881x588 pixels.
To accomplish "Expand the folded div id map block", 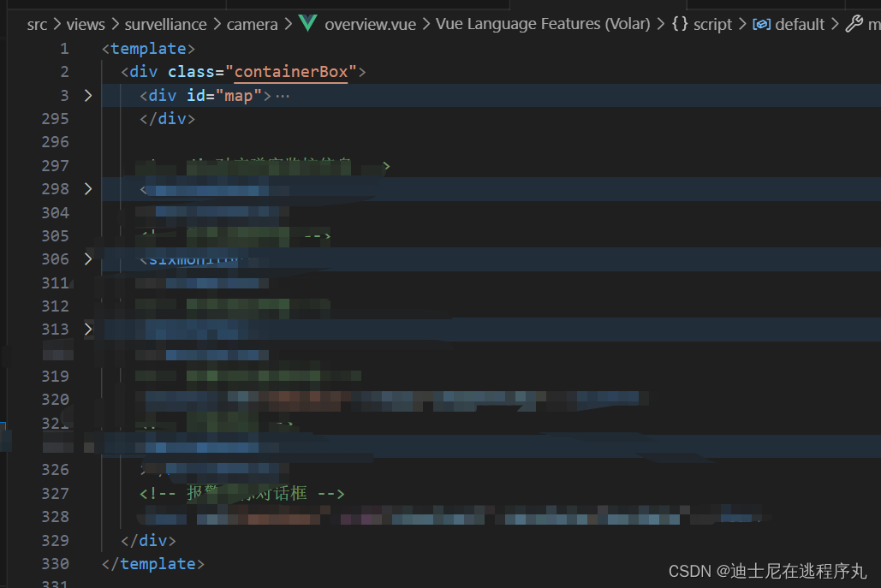I will [x=87, y=96].
